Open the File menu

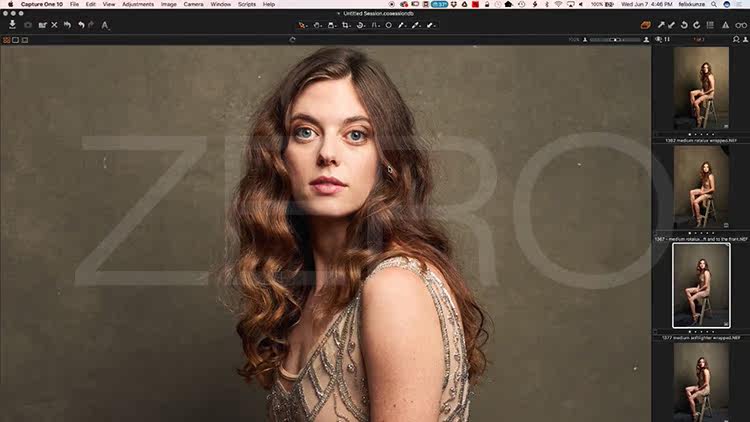[74, 4]
